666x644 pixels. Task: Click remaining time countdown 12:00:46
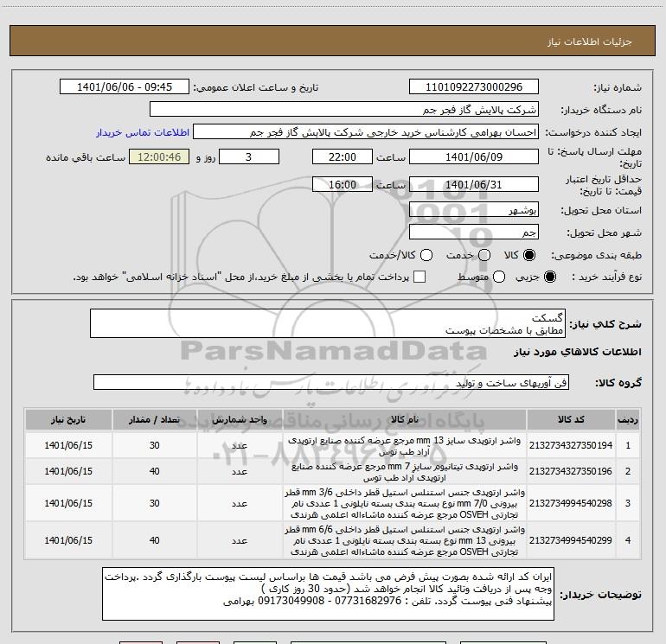point(159,156)
